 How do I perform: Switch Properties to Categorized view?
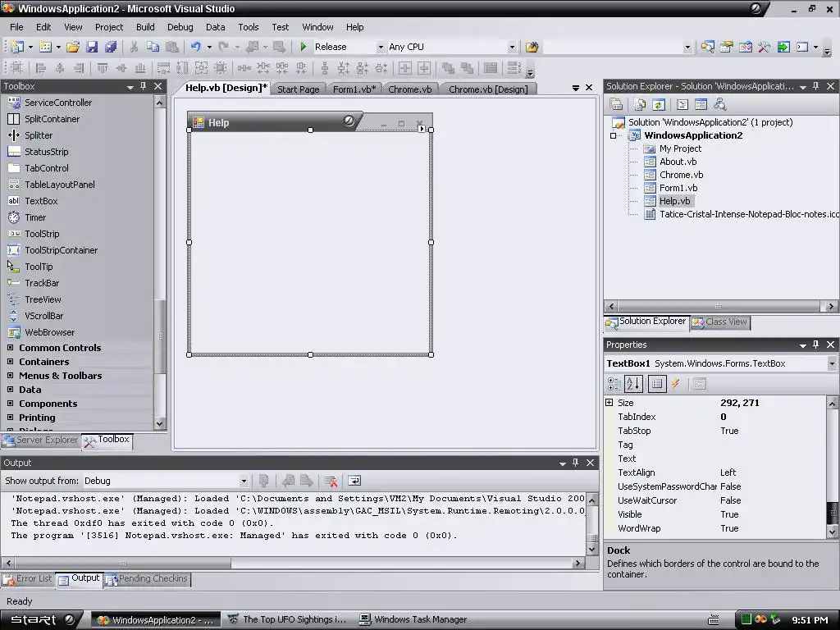point(614,384)
